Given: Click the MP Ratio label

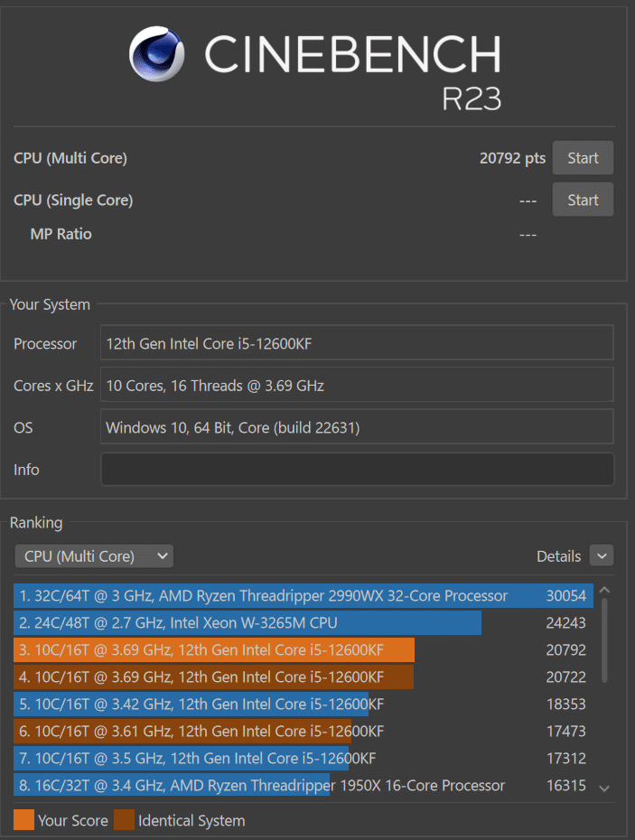Looking at the screenshot, I should click(61, 234).
